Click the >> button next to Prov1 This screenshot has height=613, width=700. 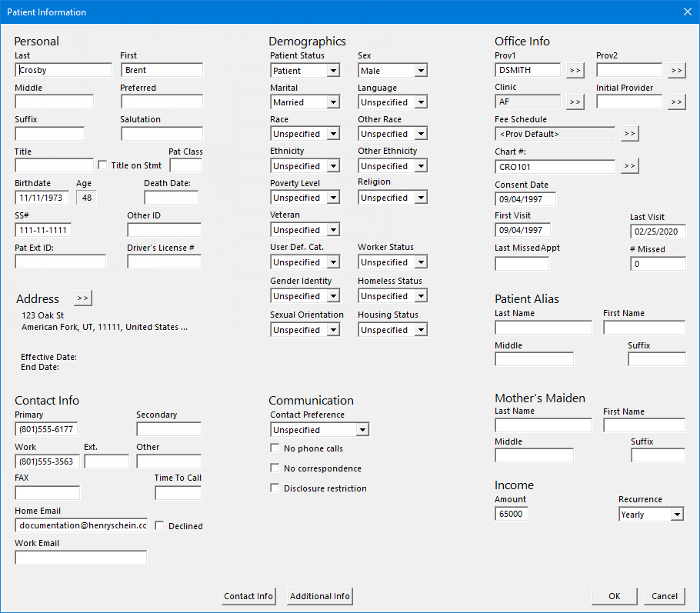tap(575, 71)
